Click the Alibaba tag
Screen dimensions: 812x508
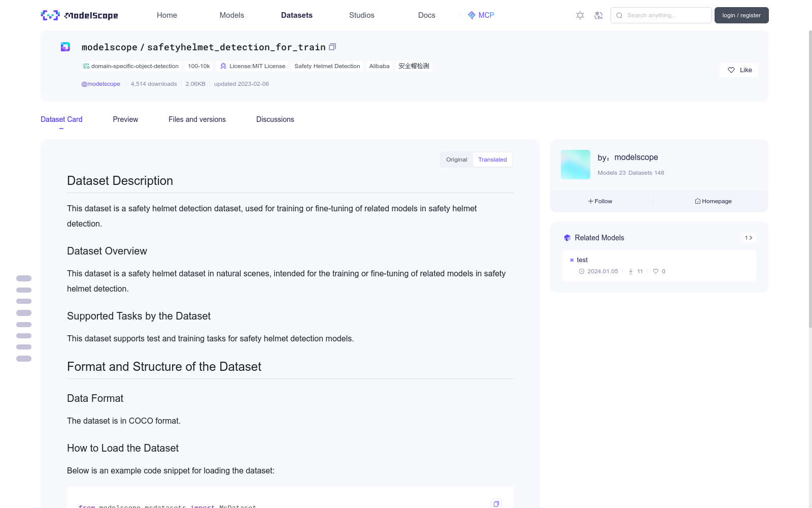pyautogui.click(x=380, y=66)
